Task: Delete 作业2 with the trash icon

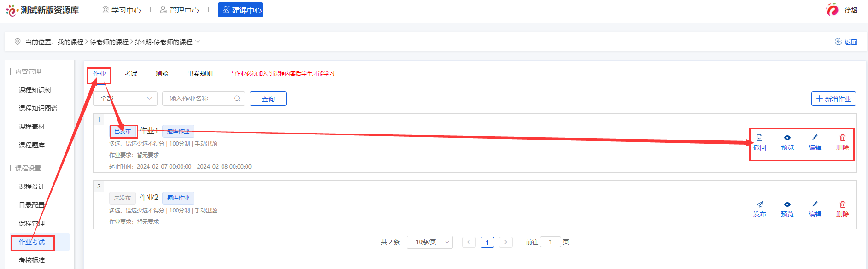Action: [842, 205]
